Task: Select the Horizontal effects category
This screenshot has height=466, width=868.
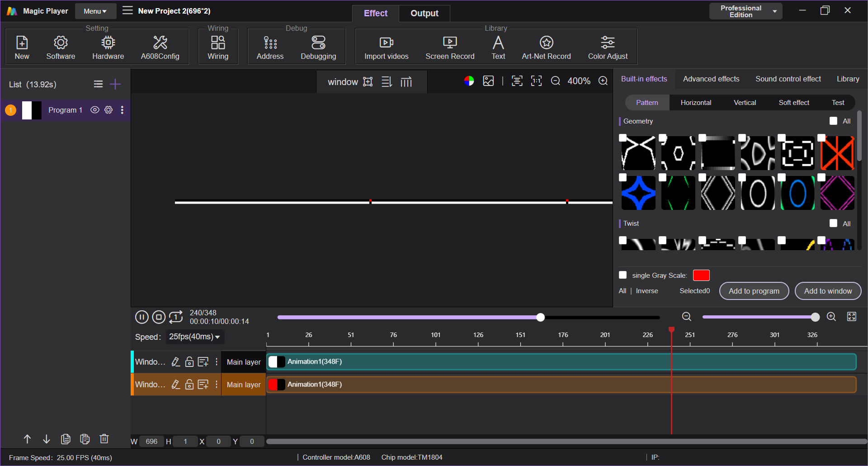Action: tap(696, 103)
